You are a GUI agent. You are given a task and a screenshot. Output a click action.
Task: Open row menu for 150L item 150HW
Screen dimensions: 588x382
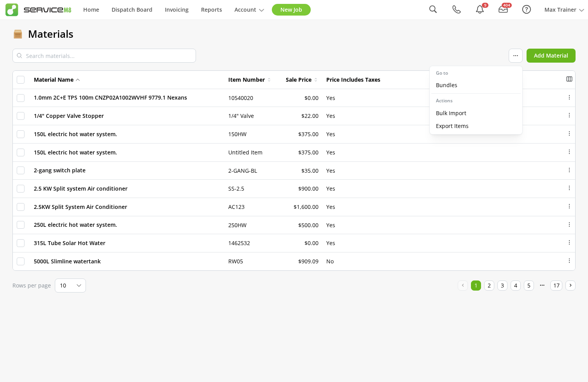(x=569, y=133)
